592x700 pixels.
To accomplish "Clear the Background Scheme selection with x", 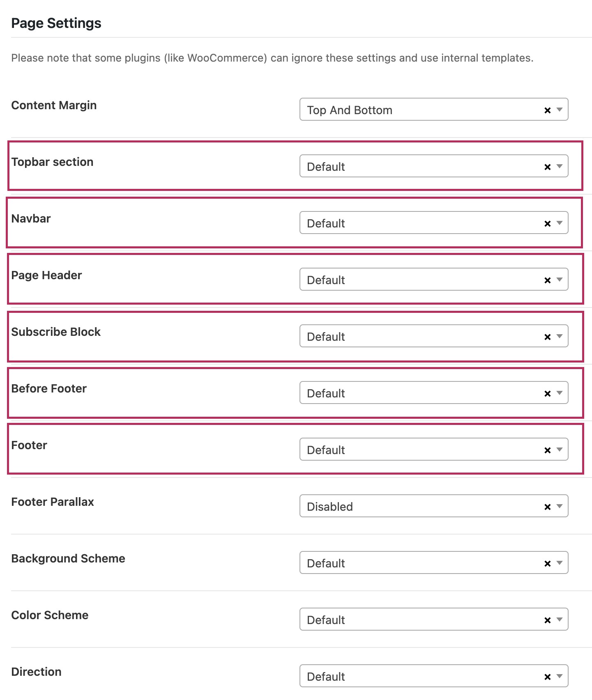I will point(547,563).
